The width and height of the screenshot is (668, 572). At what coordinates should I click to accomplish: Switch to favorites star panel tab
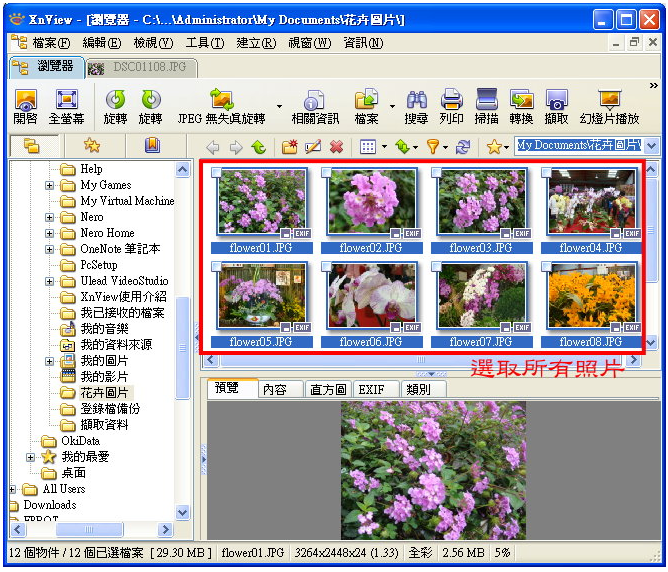(92, 146)
